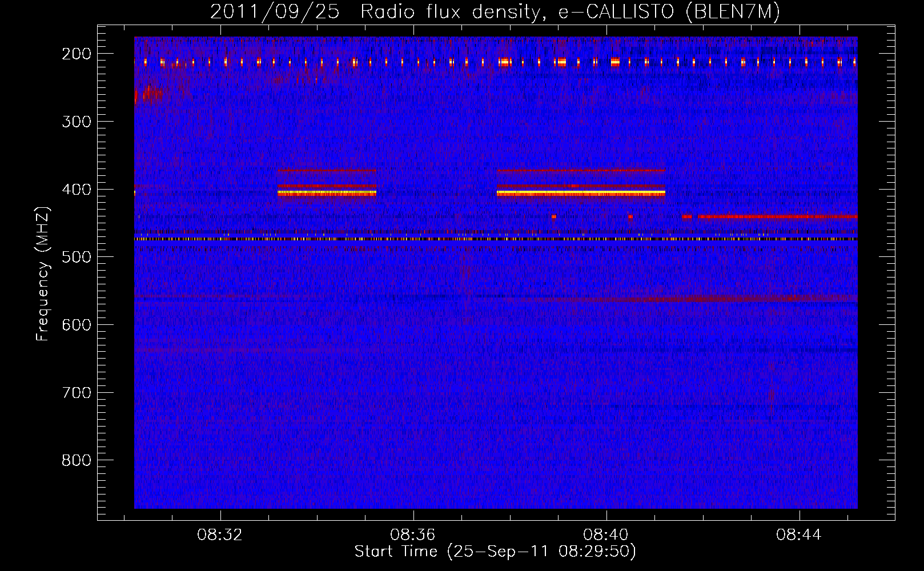Viewport: 924px width, 571px height.
Task: Click the 400 frequency tick label
Action: (76, 190)
